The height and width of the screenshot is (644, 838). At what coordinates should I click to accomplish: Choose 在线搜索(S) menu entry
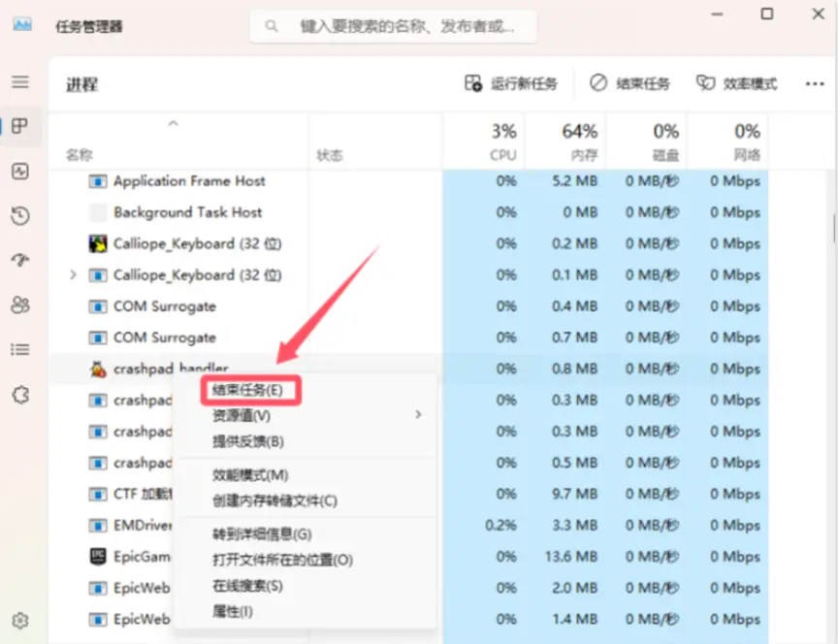coord(247,586)
